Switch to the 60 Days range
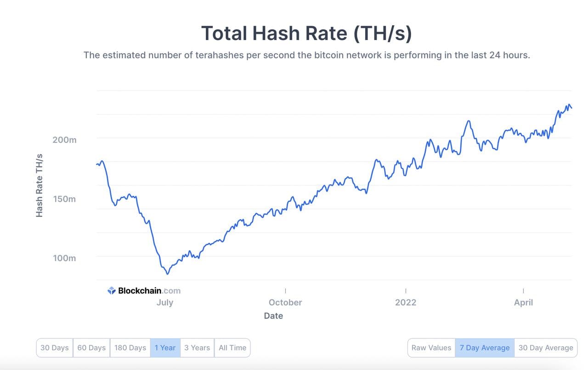 (91, 347)
